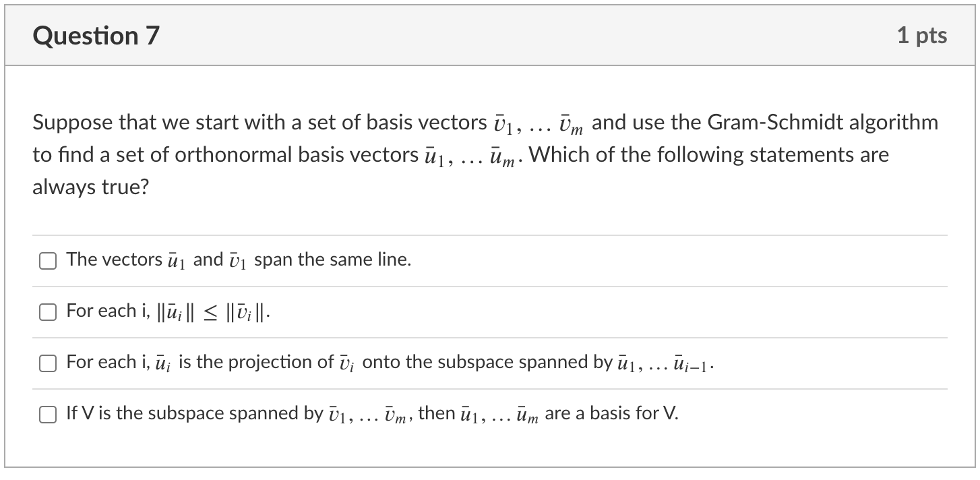Enable the projection onto subspace option
Screen dimensions: 980x480
[47, 363]
